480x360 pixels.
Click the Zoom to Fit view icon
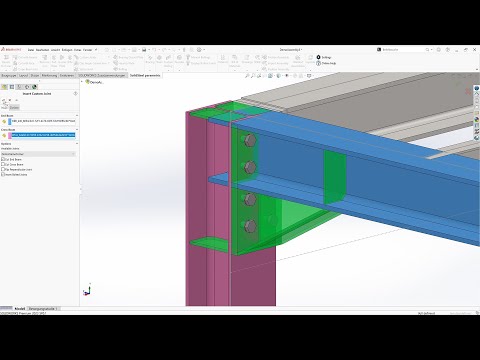click(247, 76)
